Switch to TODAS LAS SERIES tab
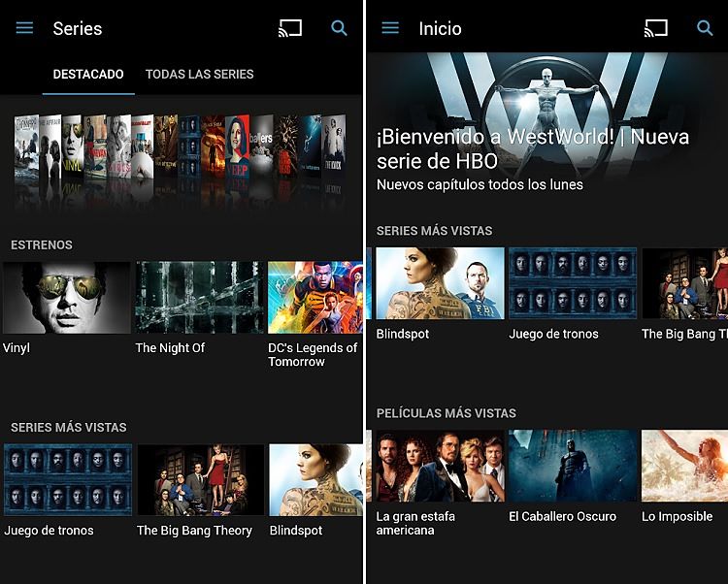 coord(200,75)
